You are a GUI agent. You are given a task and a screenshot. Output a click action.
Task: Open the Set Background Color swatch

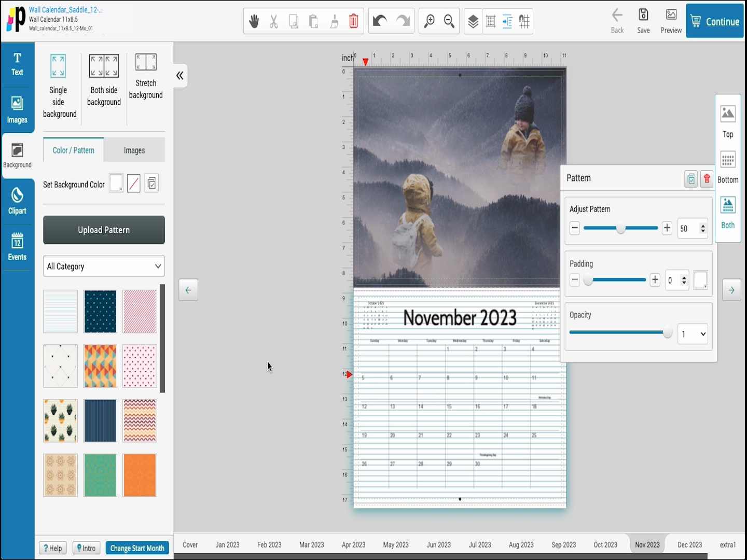(x=116, y=184)
